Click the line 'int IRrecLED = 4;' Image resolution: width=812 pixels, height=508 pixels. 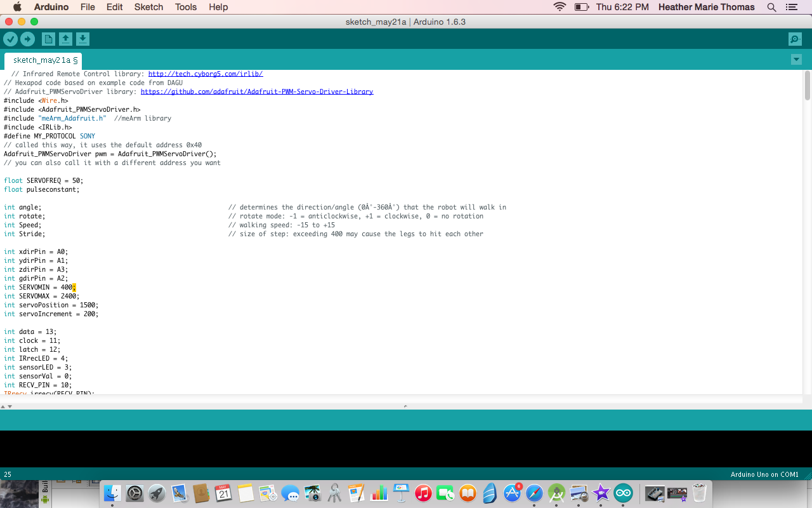[x=36, y=358]
